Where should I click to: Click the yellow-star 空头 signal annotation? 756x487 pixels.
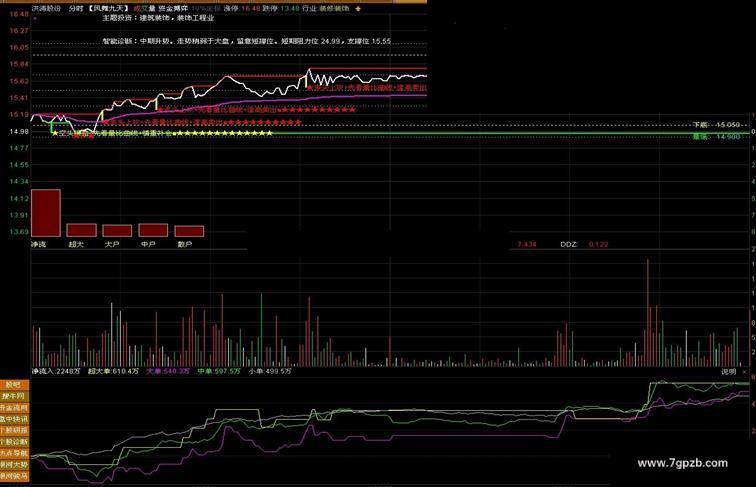[x=162, y=134]
